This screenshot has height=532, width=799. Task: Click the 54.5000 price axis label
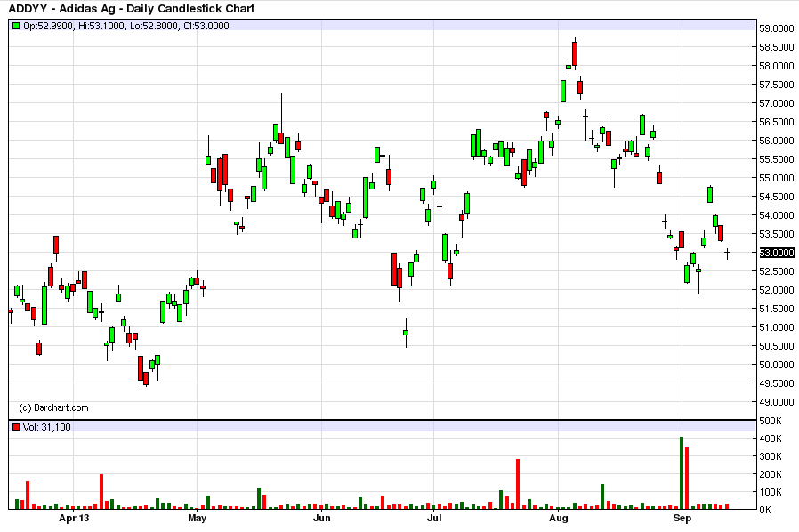point(777,197)
